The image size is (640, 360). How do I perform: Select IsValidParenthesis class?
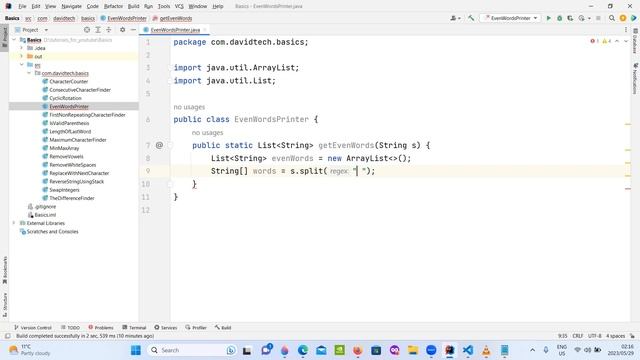[69, 123]
